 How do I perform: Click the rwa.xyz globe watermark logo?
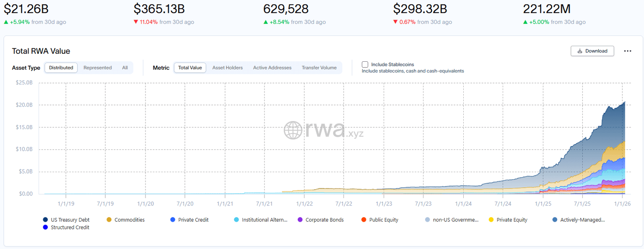[293, 130]
